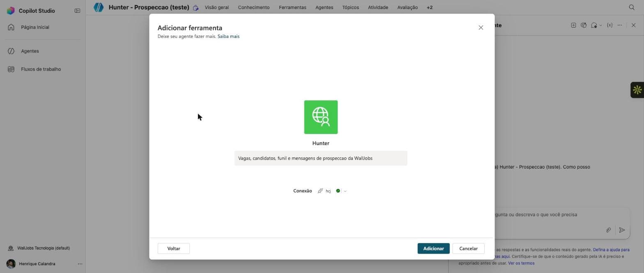Open more options ellipsis in test panel

pos(620,25)
